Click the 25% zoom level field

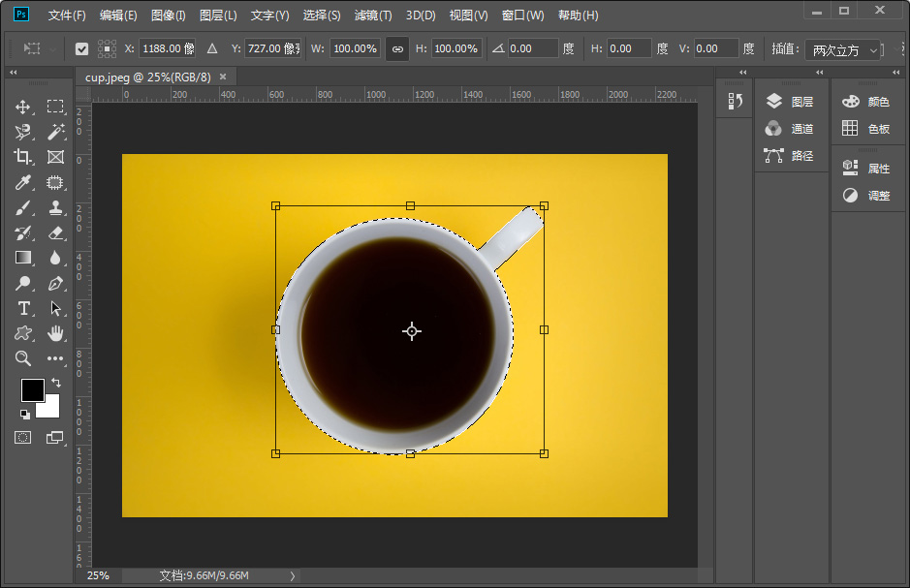pos(98,575)
